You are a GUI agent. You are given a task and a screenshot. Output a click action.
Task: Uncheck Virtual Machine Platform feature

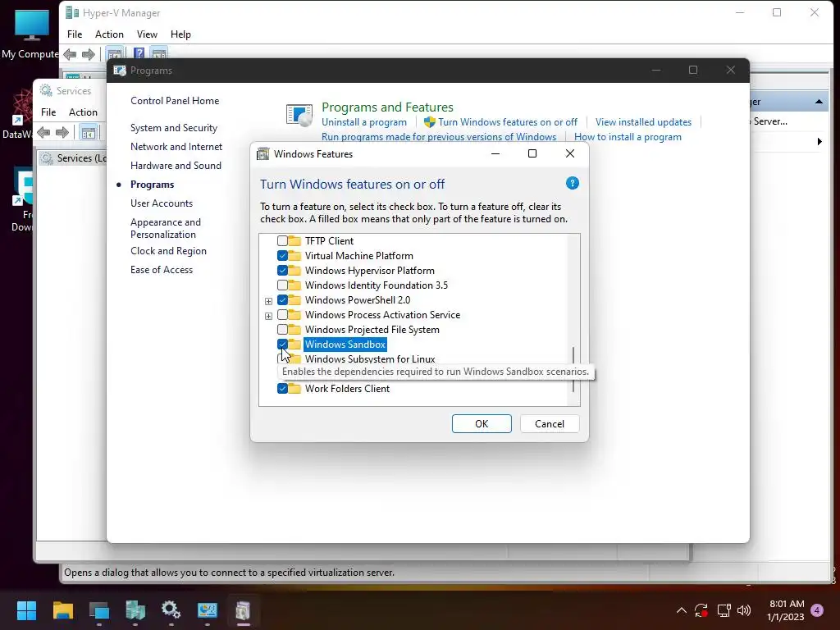pos(282,256)
